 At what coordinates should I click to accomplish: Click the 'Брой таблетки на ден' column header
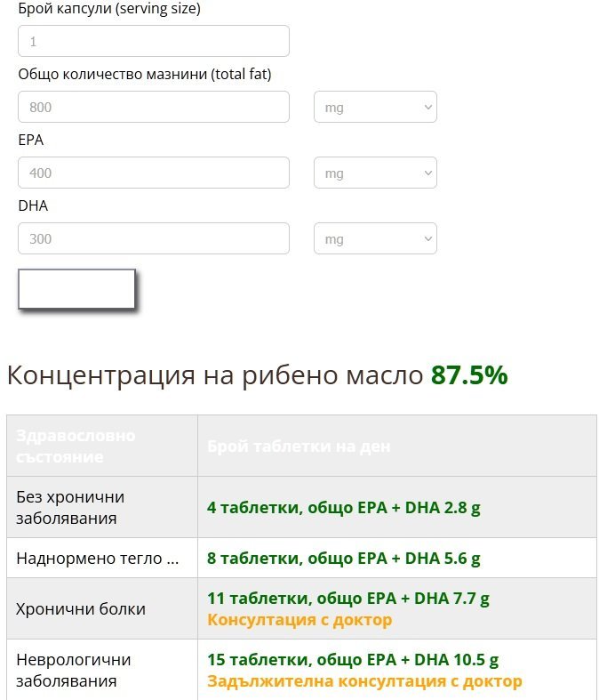[x=299, y=447]
